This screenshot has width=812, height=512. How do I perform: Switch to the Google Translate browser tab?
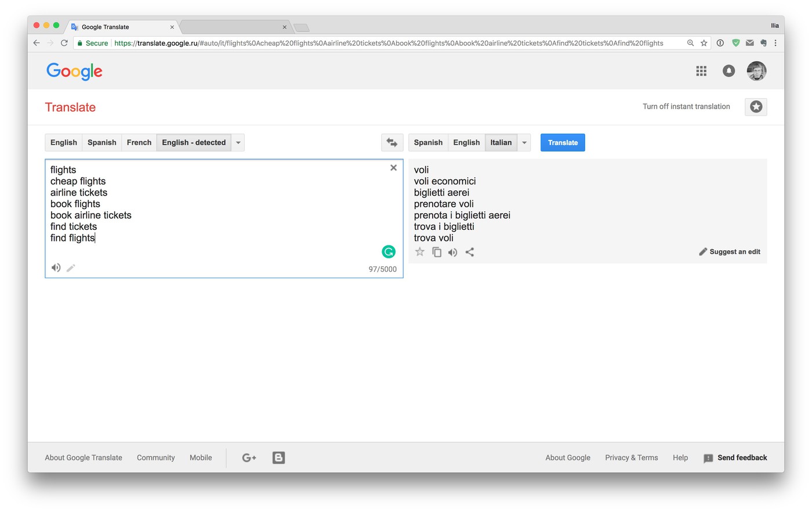coord(116,27)
